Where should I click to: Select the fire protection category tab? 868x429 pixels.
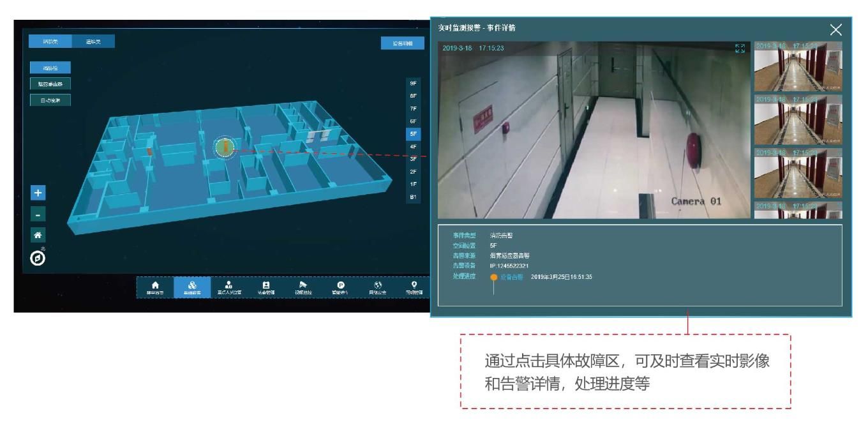pos(50,42)
